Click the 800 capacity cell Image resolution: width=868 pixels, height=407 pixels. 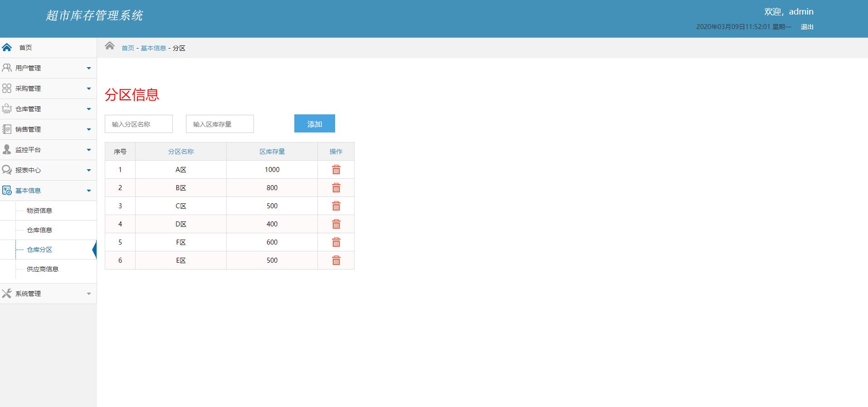(272, 188)
